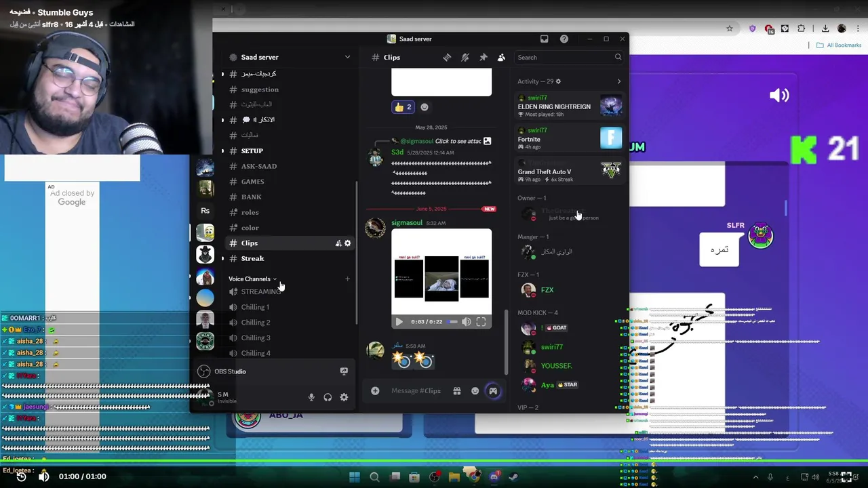Open Windows Start button on taskbar

(354, 477)
